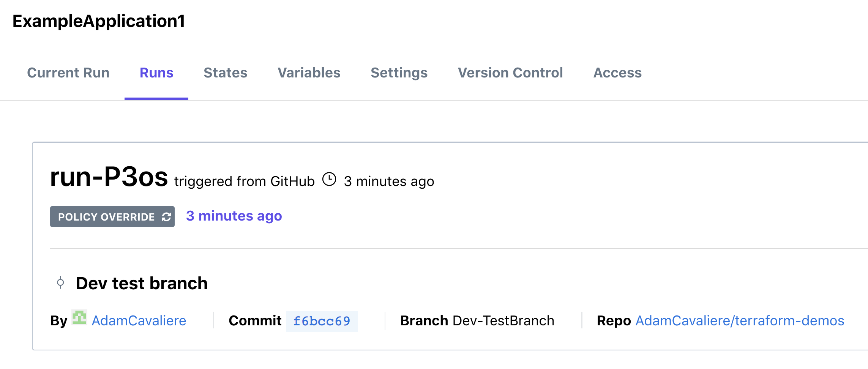Open the Access tab
868x369 pixels.
[617, 73]
